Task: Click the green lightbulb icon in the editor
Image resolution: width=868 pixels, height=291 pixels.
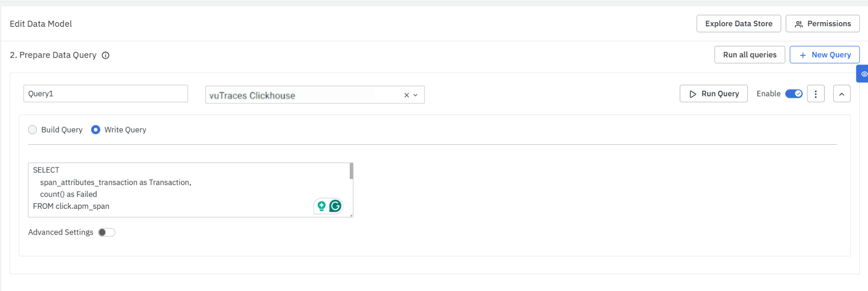Action: [x=321, y=206]
